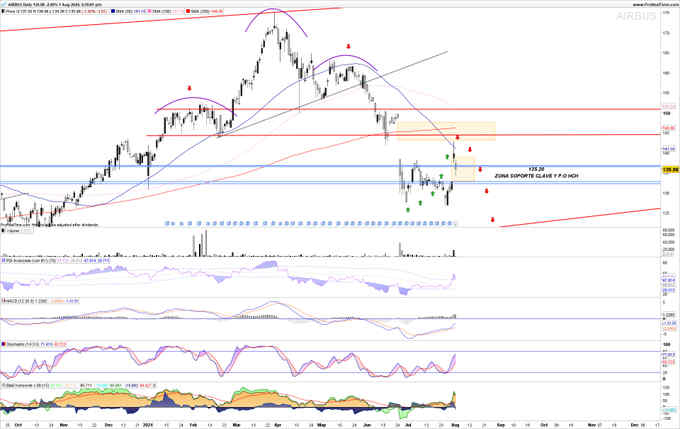Screen dimensions: 680x429
Task: Open the website link at the top right
Action: click(x=655, y=4)
